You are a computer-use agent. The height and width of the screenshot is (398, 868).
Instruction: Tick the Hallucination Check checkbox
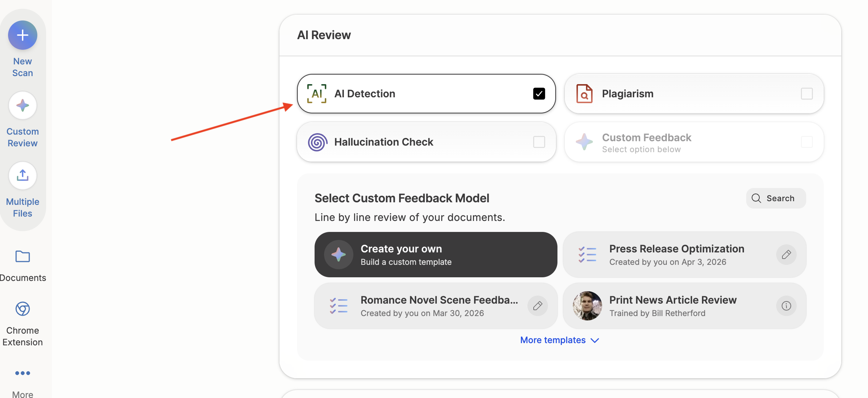point(539,142)
